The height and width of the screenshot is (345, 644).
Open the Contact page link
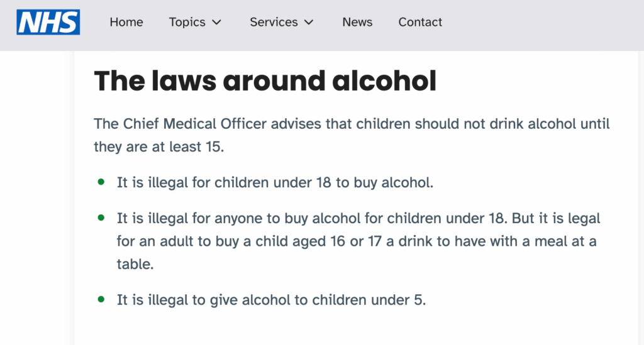tap(420, 22)
